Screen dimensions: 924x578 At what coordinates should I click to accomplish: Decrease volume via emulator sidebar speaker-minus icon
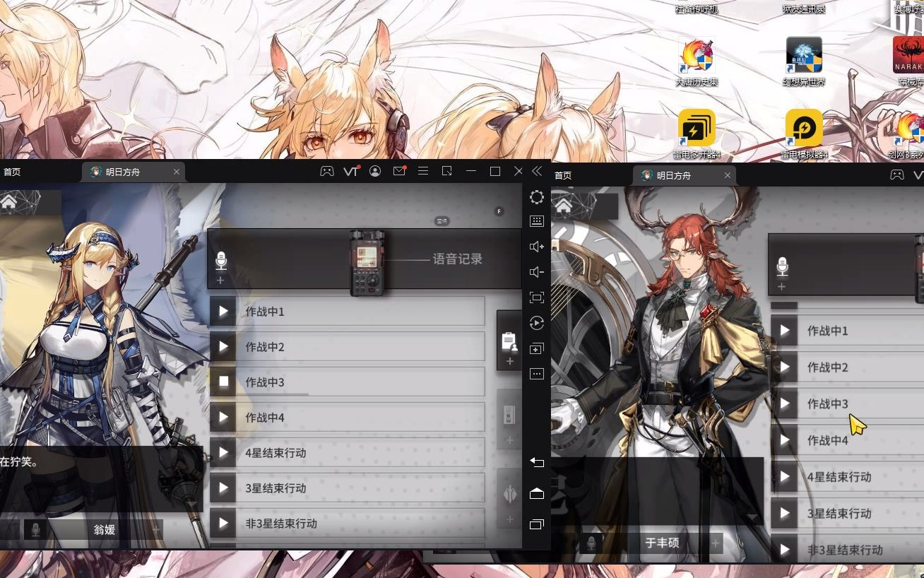[537, 272]
